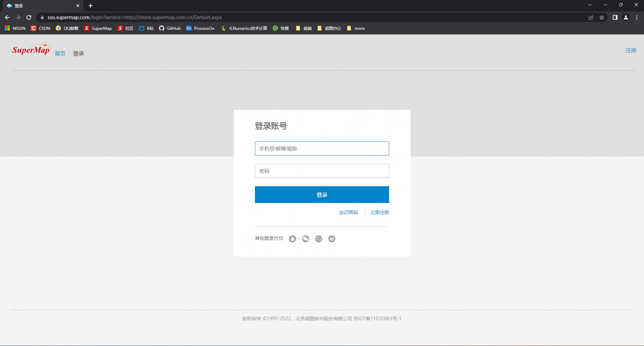Open the 立即注册 link
The width and height of the screenshot is (644, 346).
coord(380,212)
